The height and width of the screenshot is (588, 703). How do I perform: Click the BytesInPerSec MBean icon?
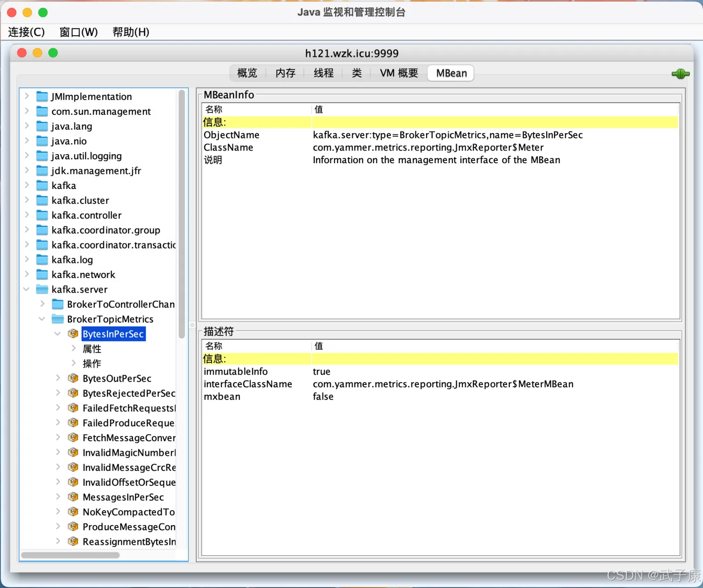pos(73,334)
